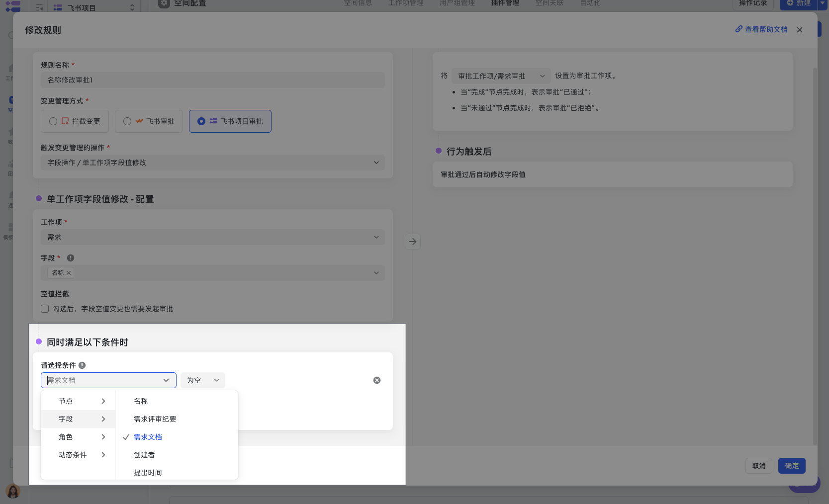Click info icon next to 请选择条件

tap(82, 365)
